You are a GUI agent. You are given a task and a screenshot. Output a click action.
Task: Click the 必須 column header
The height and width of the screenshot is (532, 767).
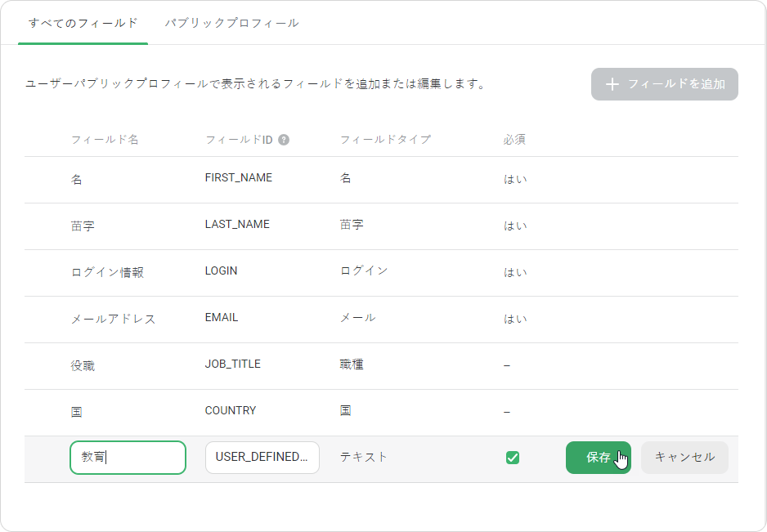514,140
